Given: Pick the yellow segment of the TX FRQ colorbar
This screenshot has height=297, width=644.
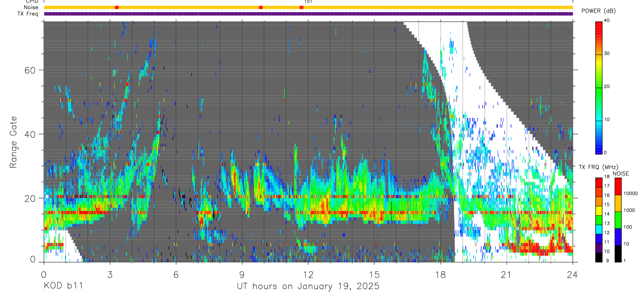Looking at the screenshot, I should click(599, 211).
